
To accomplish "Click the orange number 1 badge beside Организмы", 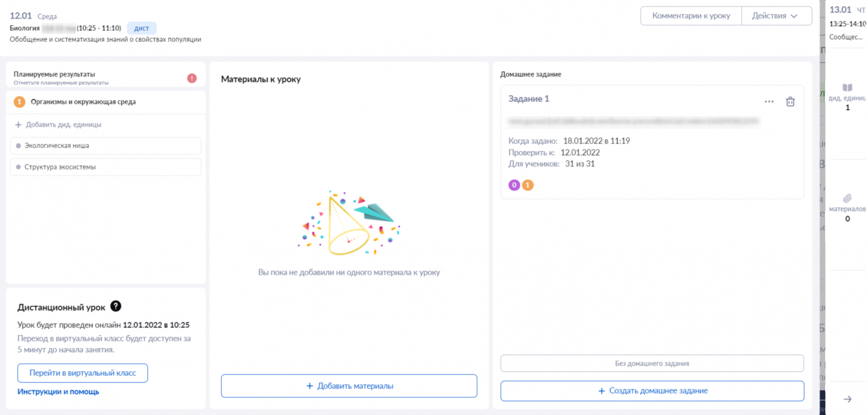I will tap(20, 102).
